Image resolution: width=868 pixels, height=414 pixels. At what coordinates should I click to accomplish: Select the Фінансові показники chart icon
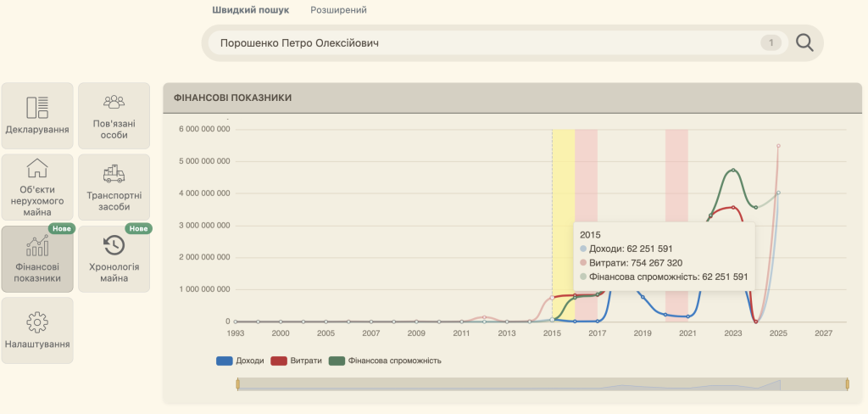point(37,245)
